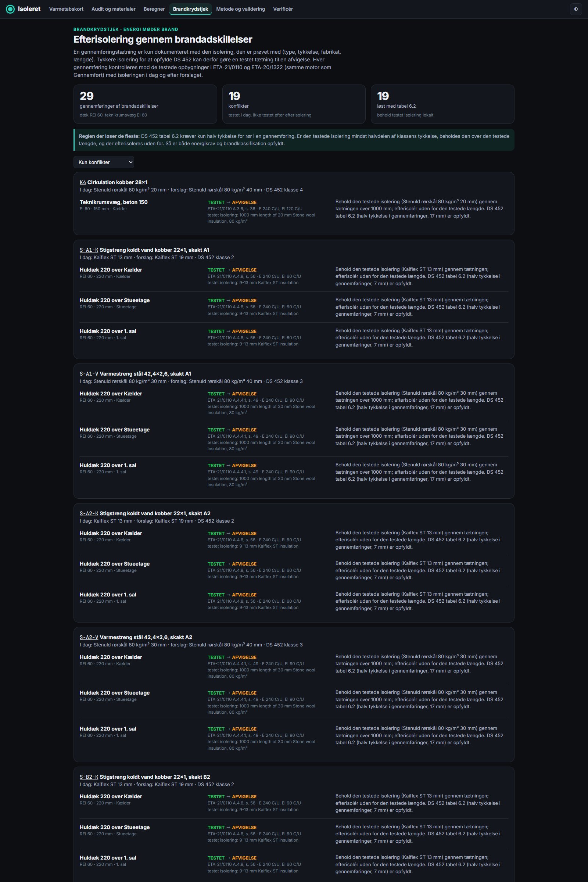Go to Metode og validering tab
The width and height of the screenshot is (588, 882).
click(240, 9)
